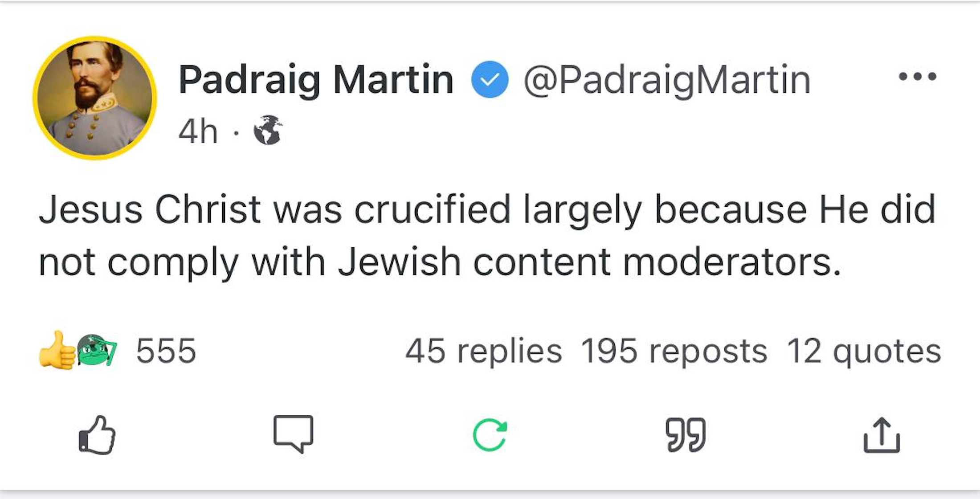Click the blue verified checkmark badge
Image resolution: width=980 pixels, height=499 pixels.
[490, 79]
